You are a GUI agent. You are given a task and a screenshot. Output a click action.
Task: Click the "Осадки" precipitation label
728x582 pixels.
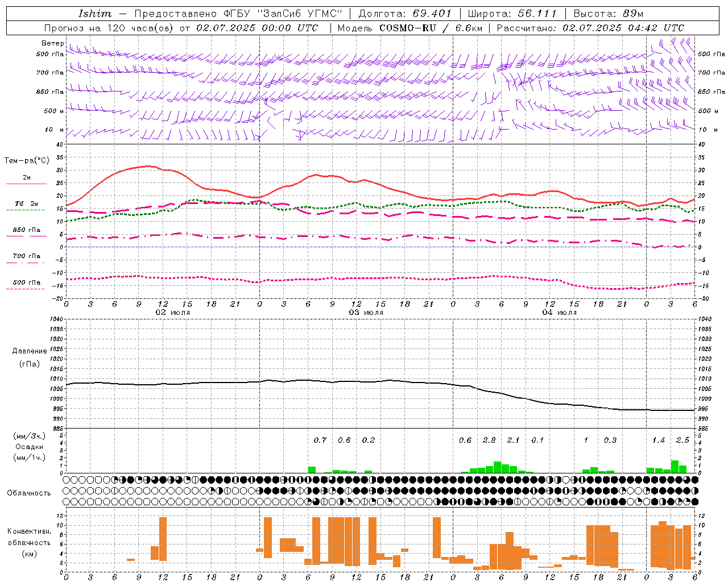pos(30,447)
